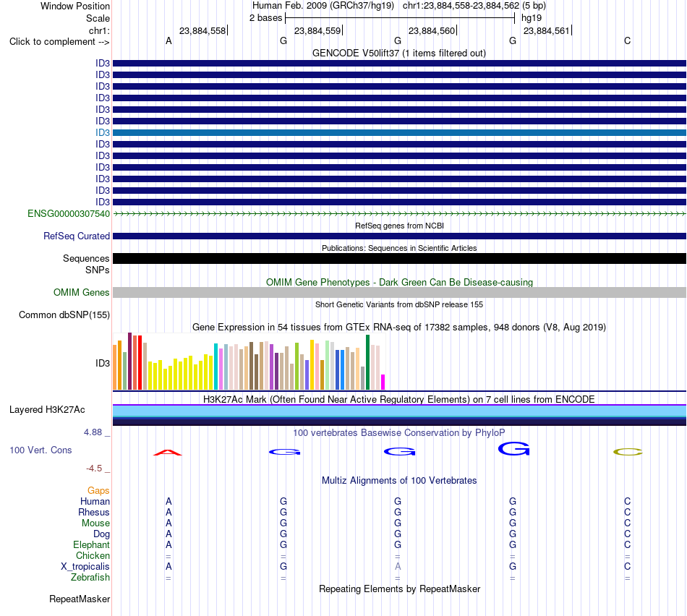Open the OMIM Gene Phenotypes title
687x616 pixels.
(x=399, y=282)
